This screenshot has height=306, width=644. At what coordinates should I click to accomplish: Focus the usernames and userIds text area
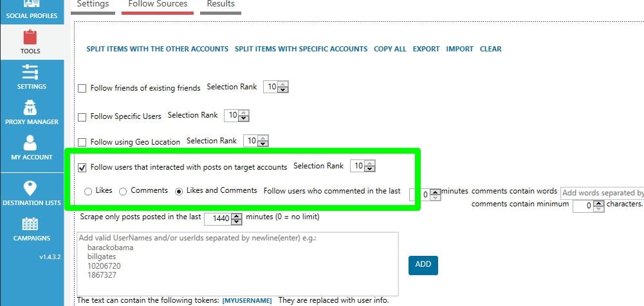237,264
